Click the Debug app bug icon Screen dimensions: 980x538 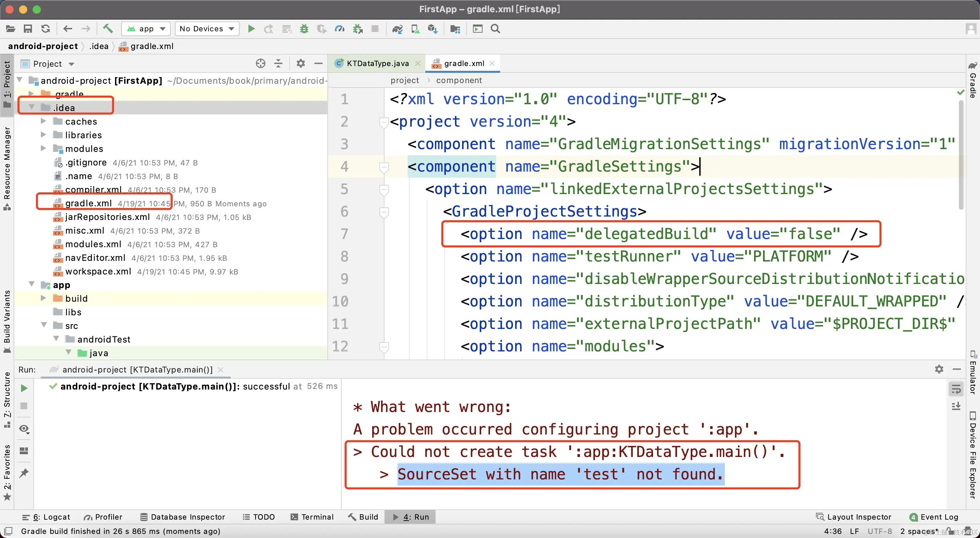pyautogui.click(x=304, y=29)
